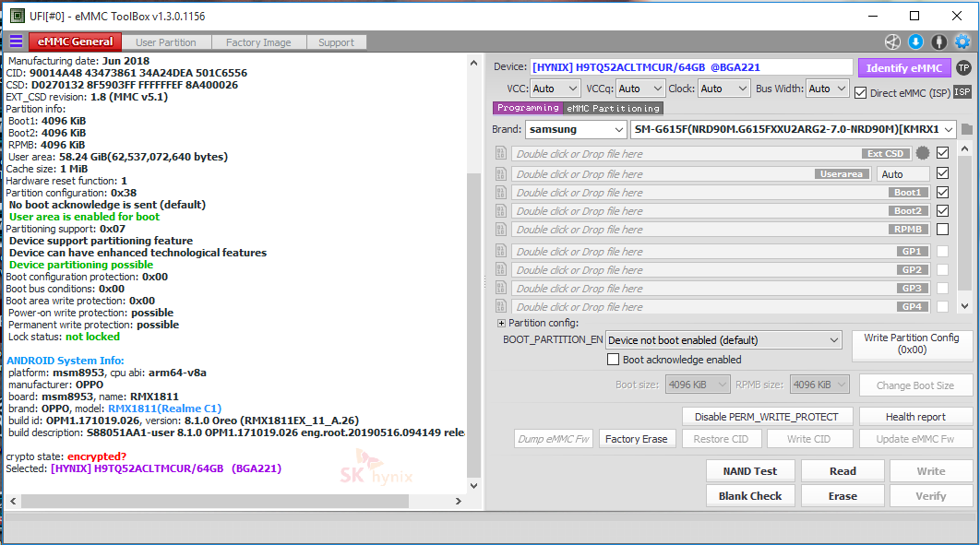Screen dimensions: 980x545
Task: Open settings with the blue gear icon
Action: [962, 41]
